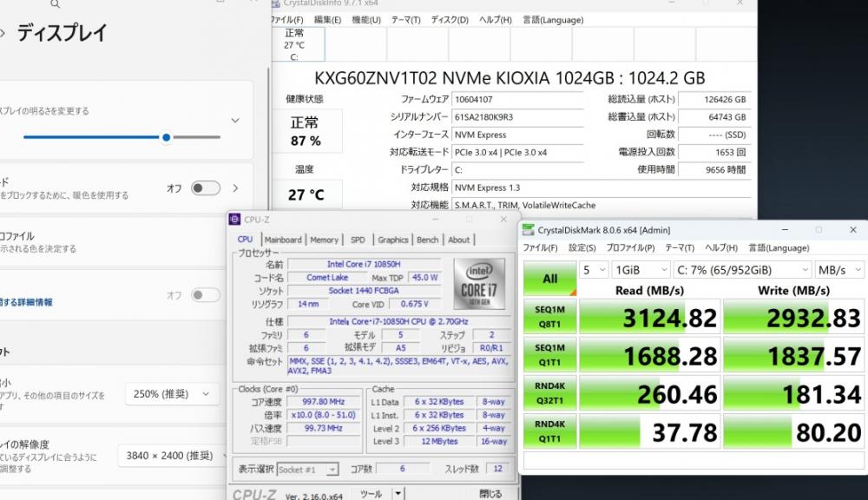This screenshot has height=500, width=868.
Task: Click the display brightness slider handle
Action: pyautogui.click(x=166, y=137)
